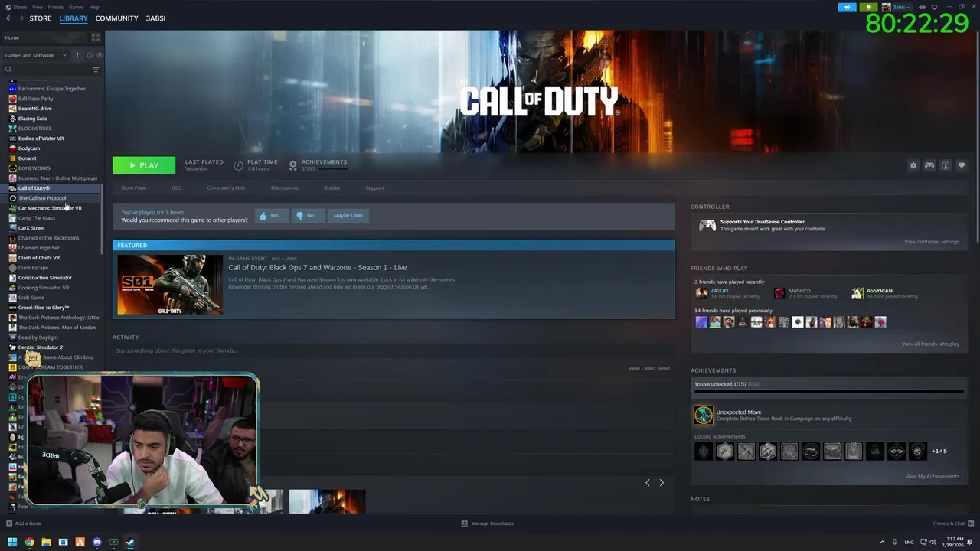Screen dimensions: 980x551
Task: Open advanced filter options icon beside search
Action: pyautogui.click(x=96, y=70)
